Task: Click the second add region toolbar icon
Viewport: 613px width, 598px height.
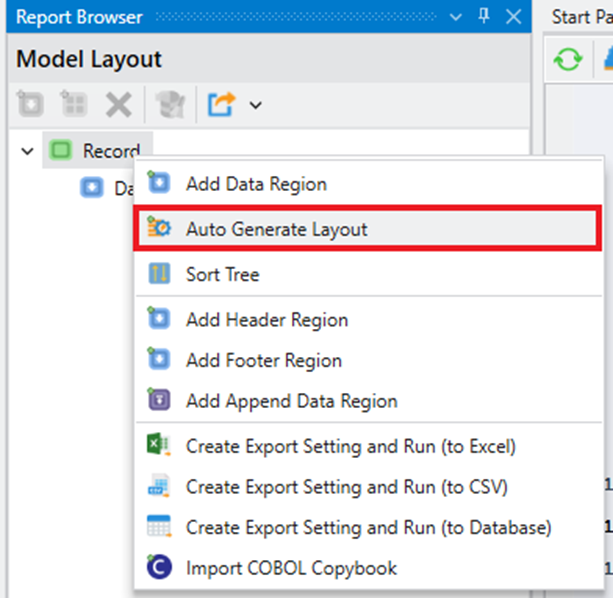Action: (x=74, y=104)
